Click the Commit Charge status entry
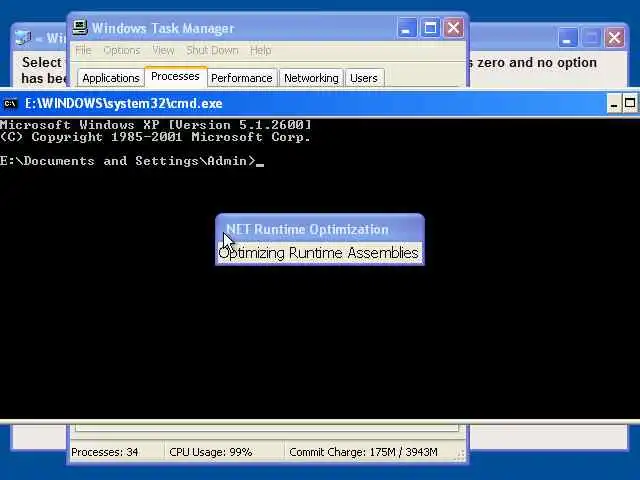 coord(363,452)
